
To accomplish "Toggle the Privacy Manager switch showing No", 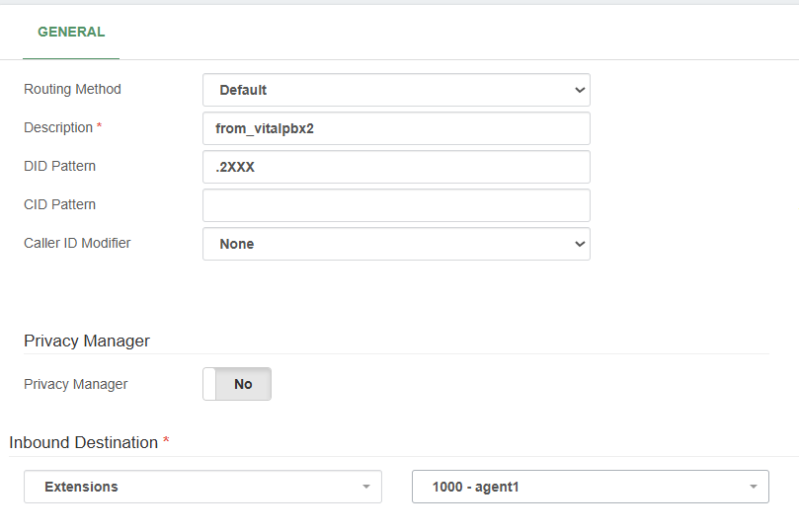I will tap(237, 384).
